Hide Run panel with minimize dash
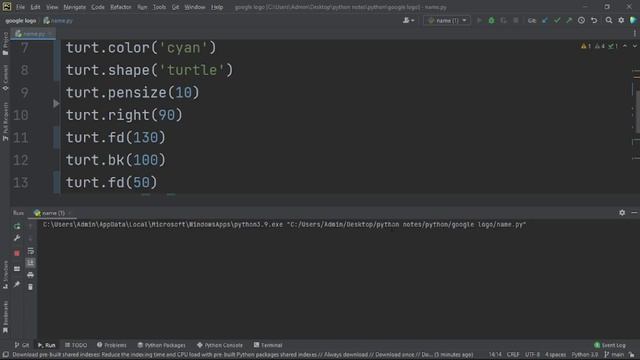 click(634, 213)
